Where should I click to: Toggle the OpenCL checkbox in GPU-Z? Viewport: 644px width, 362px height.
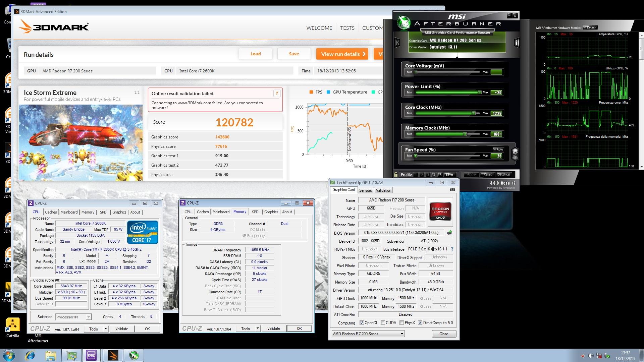(x=362, y=323)
